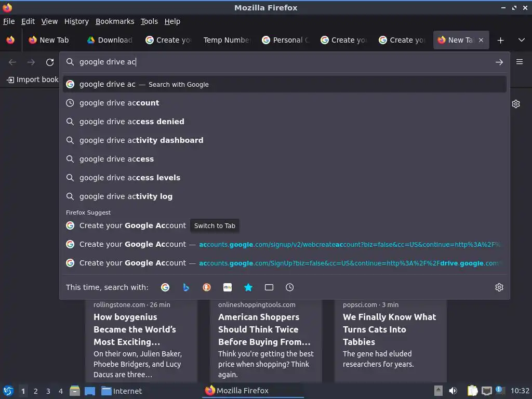532x399 pixels.
Task: Open the hamburger application menu
Action: tap(520, 62)
